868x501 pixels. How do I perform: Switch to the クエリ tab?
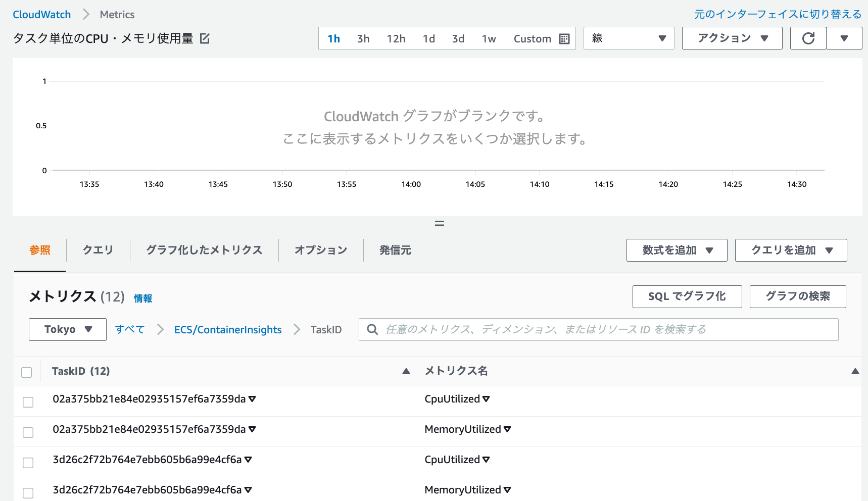click(x=97, y=250)
